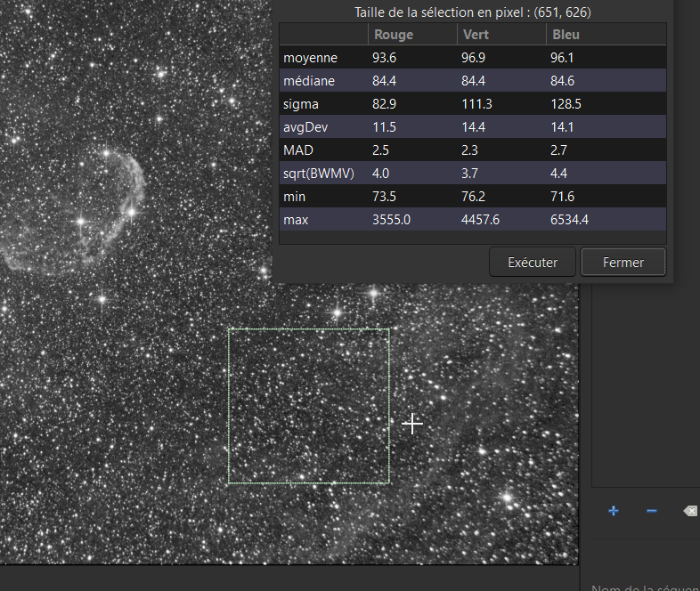Select the min row label
Screen dimensions: 700x591
point(294,196)
